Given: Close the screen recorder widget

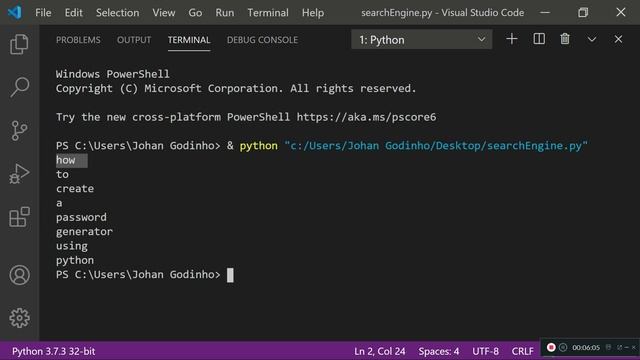Looking at the screenshot, I should (x=634, y=347).
